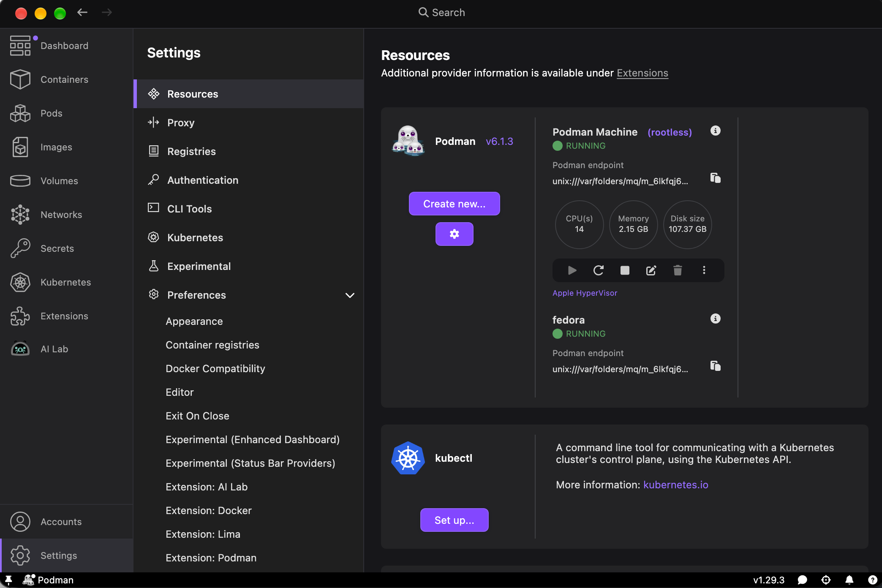Viewport: 882px width, 588px height.
Task: Edit the Podman Machine
Action: click(651, 270)
